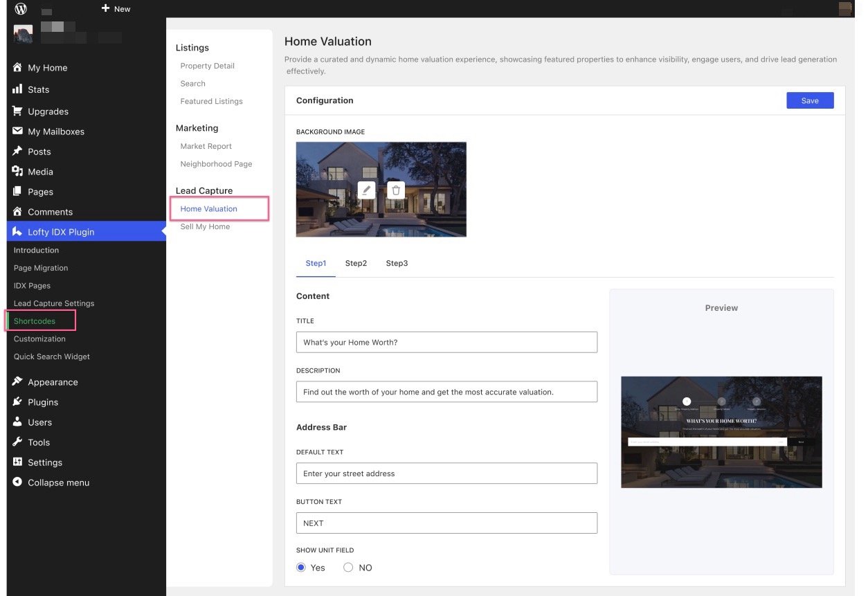Open the Sell My Home link
The image size is (868, 596).
205,226
